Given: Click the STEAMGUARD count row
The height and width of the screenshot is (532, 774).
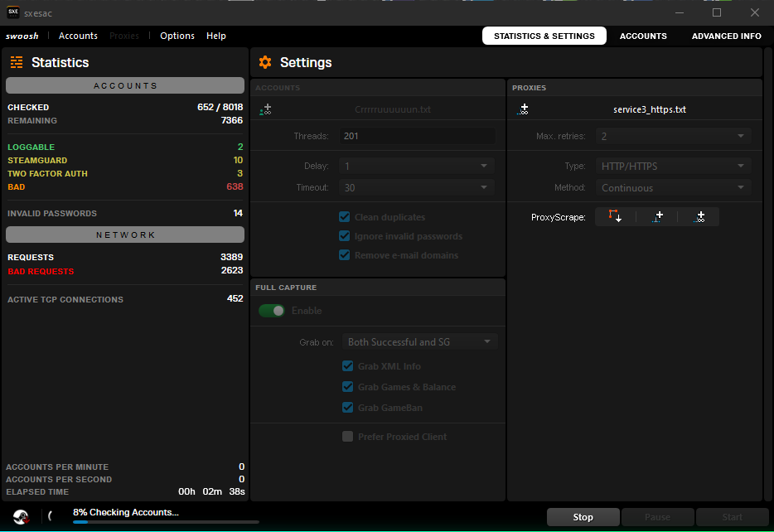Looking at the screenshot, I should pyautogui.click(x=125, y=160).
